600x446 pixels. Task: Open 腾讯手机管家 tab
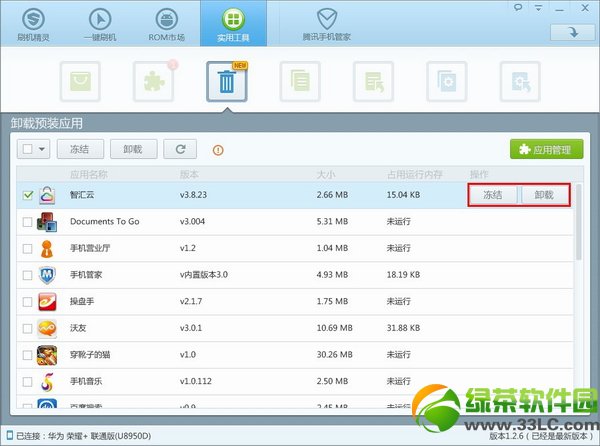pos(326,24)
